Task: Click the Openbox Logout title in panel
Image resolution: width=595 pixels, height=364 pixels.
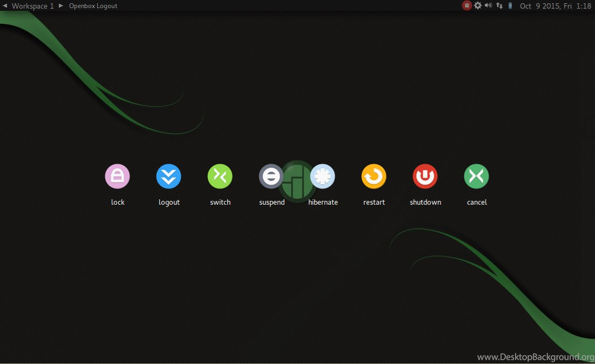Action: (x=93, y=6)
